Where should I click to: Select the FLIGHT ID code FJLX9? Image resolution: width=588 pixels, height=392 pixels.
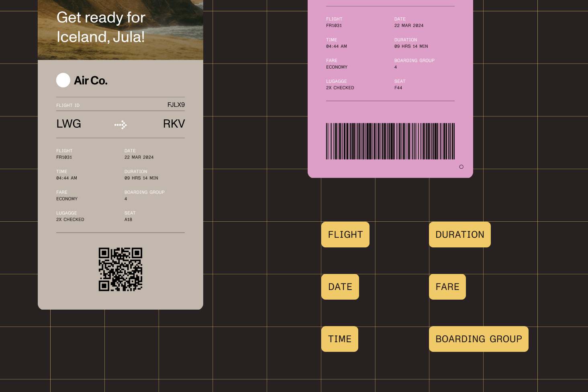176,105
